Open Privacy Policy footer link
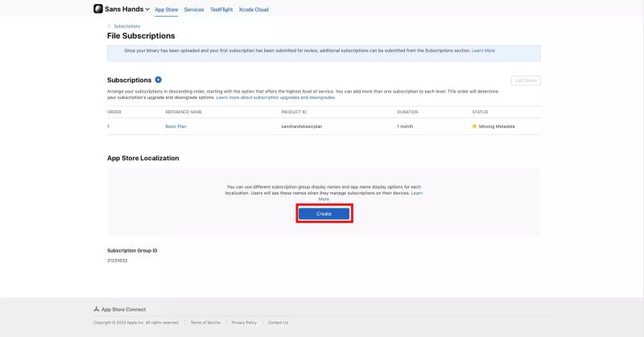Image resolution: width=644 pixels, height=337 pixels. click(x=244, y=323)
